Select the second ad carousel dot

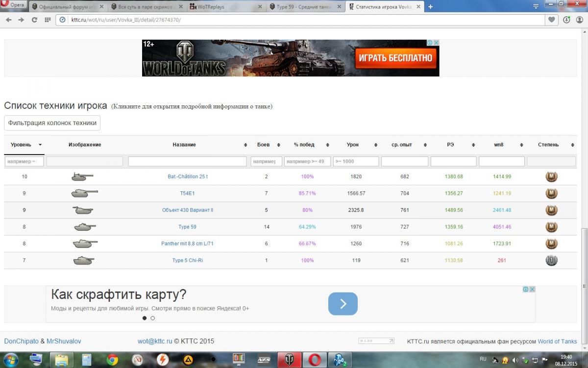(x=152, y=318)
